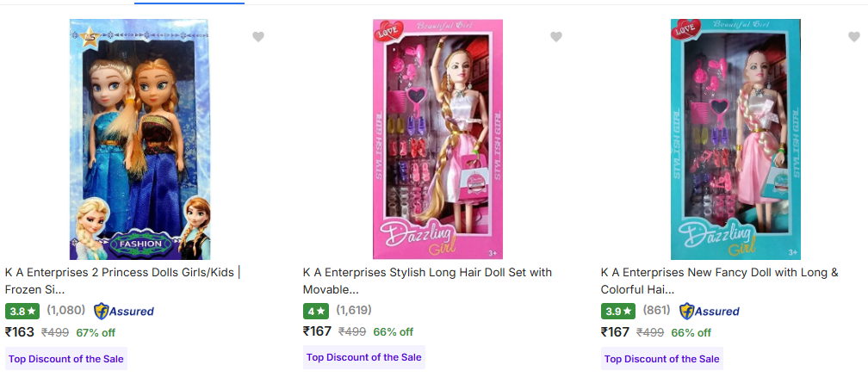868x377 pixels.
Task: Click the ₹163 price of Frozen dolls
Action: click(20, 332)
